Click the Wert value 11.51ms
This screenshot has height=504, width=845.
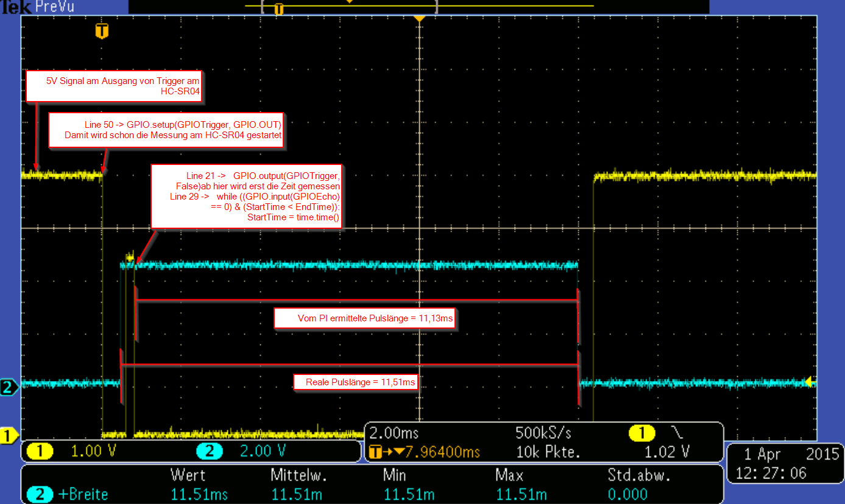click(x=199, y=494)
